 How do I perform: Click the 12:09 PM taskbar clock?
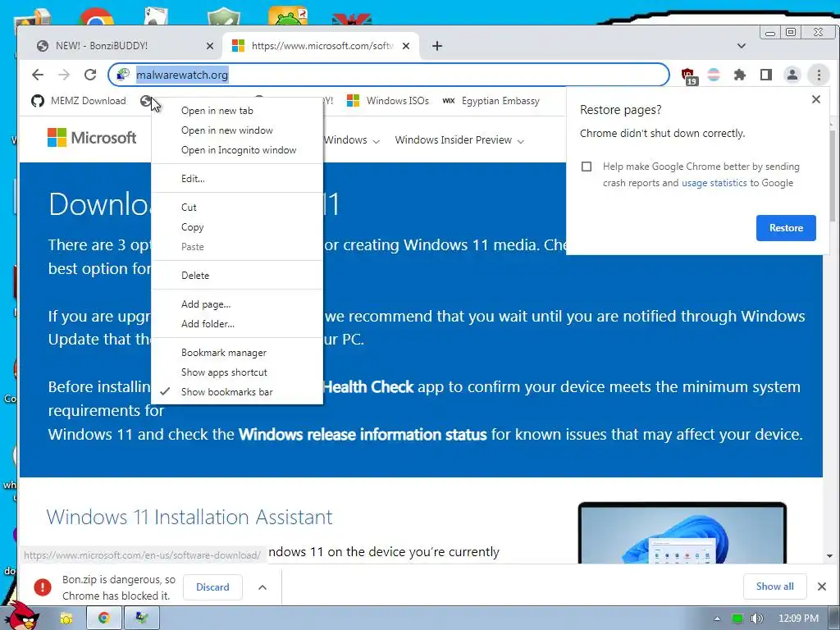pos(798,619)
